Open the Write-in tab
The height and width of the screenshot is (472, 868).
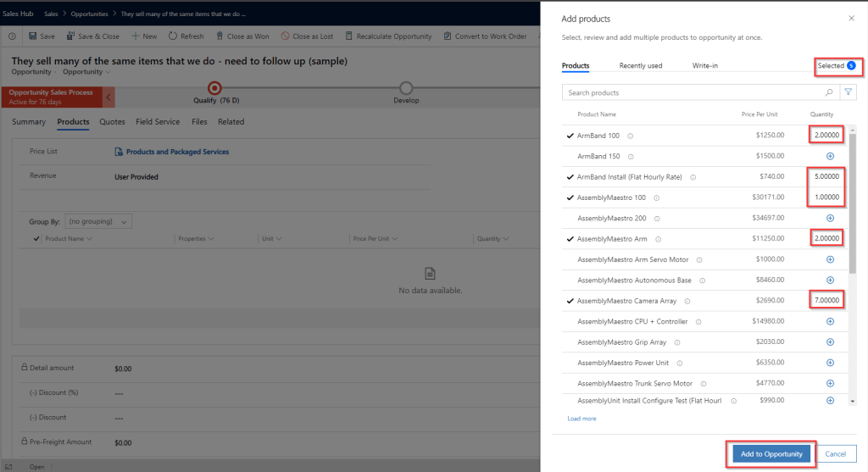pyautogui.click(x=705, y=65)
